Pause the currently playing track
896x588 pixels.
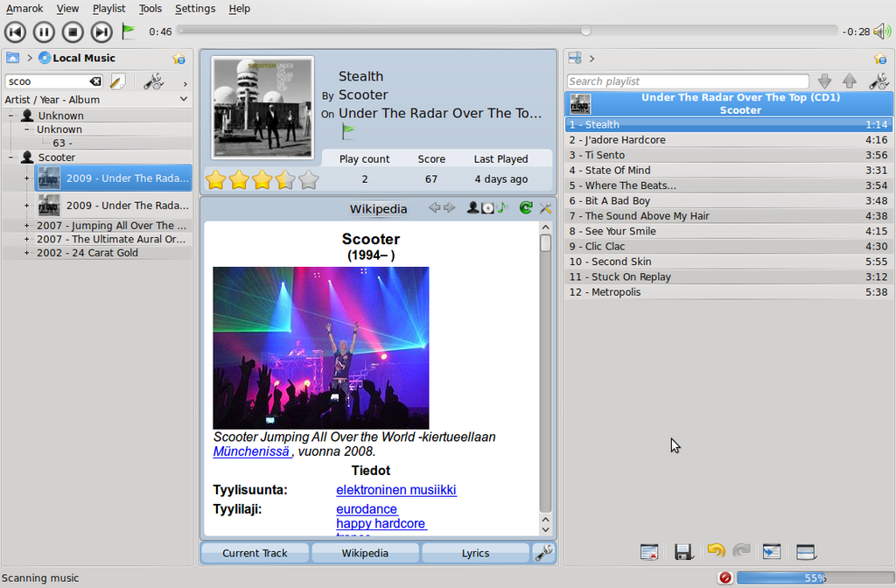(44, 32)
